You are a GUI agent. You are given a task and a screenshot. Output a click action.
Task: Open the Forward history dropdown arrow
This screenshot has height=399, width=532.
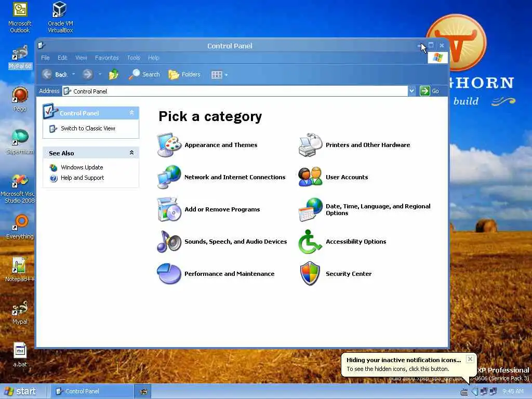tap(100, 74)
